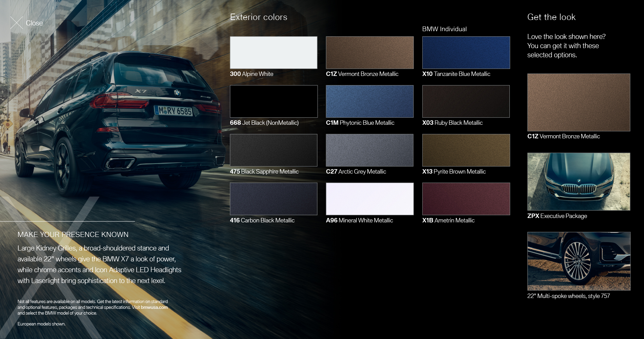Click the Close label text
644x339 pixels.
(x=34, y=23)
